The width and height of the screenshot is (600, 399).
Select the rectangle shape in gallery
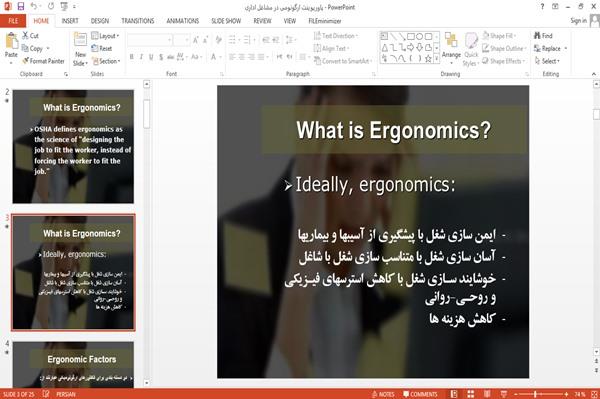411,36
